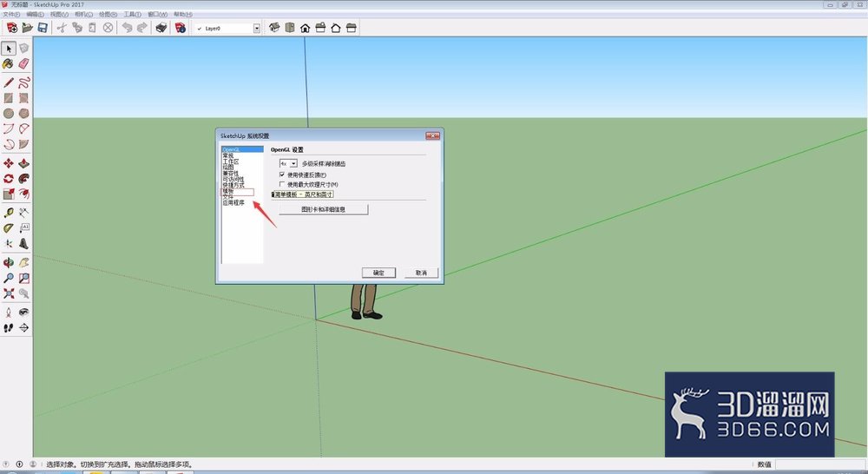
Task: Pick the Pie arc tool
Action: click(23, 144)
